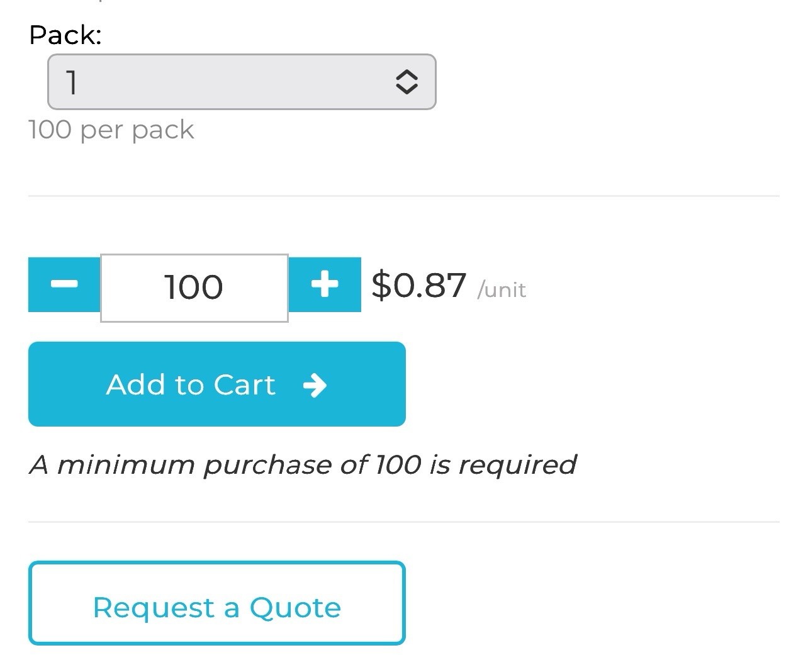808x672 pixels.
Task: Click the $0.87 unit price
Action: 419,285
